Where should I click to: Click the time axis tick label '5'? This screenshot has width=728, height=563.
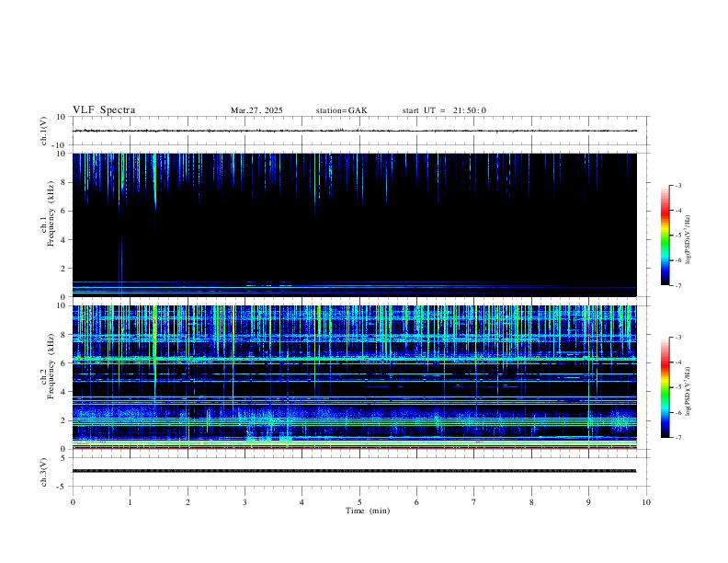[359, 502]
